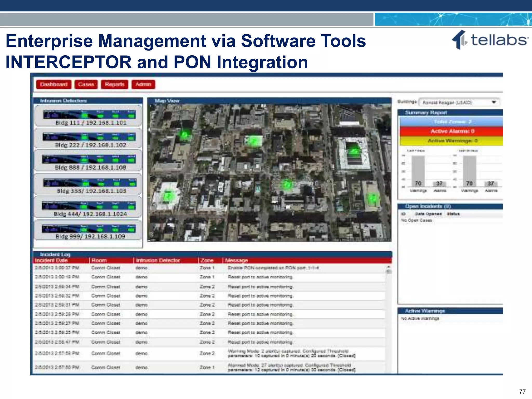Image resolution: width=532 pixels, height=399 pixels.
Task: Sort by Incident Date column header
Action: coord(62,260)
